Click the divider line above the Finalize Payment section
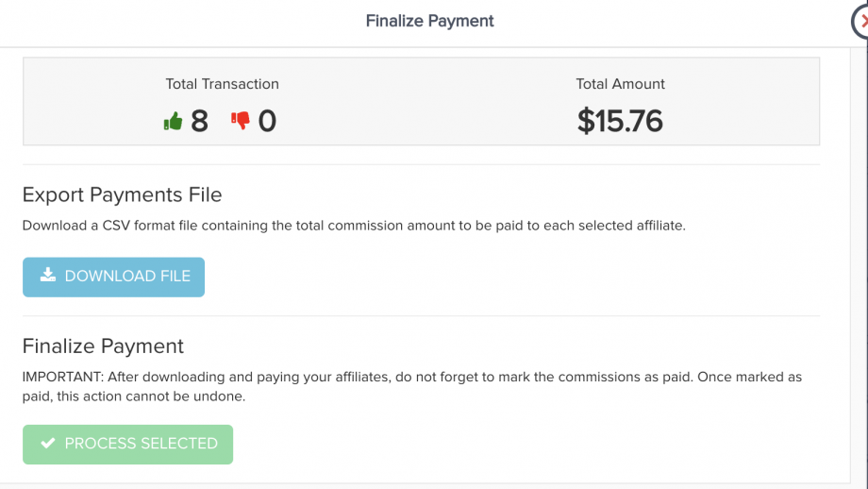Screen dimensions: 868x489 pos(421,315)
